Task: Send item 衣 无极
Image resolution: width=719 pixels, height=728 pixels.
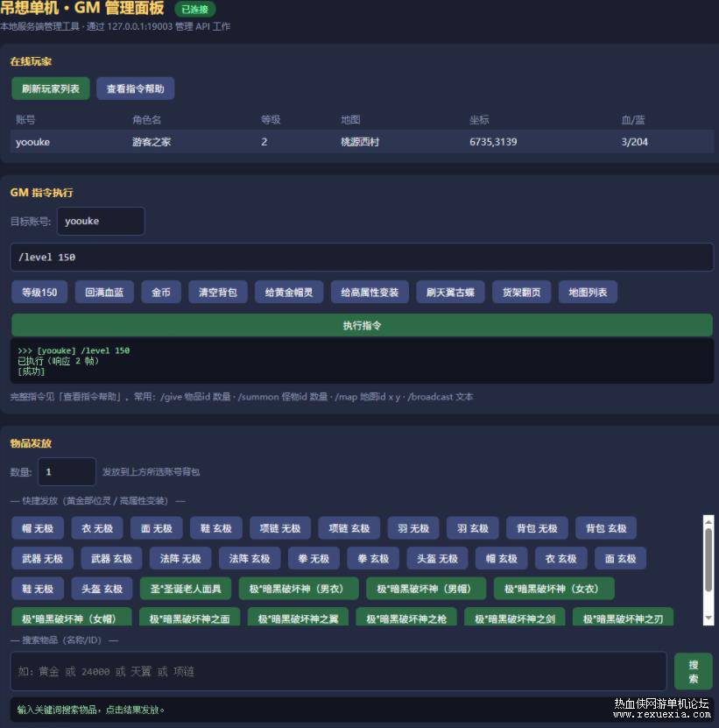Action: [x=97, y=528]
